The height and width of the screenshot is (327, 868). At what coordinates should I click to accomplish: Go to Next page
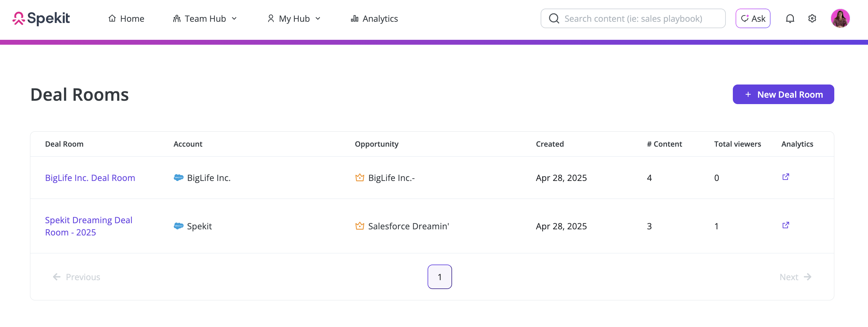click(795, 277)
